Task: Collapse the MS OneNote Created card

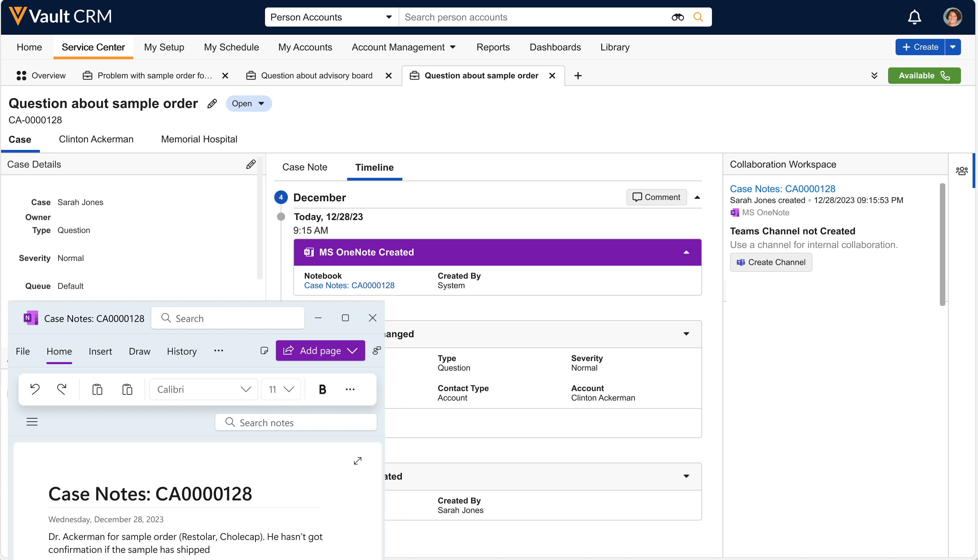Action: coord(686,252)
